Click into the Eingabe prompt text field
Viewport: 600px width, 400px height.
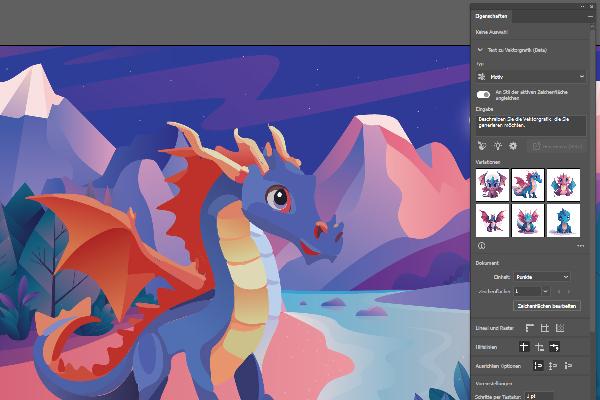coord(531,126)
